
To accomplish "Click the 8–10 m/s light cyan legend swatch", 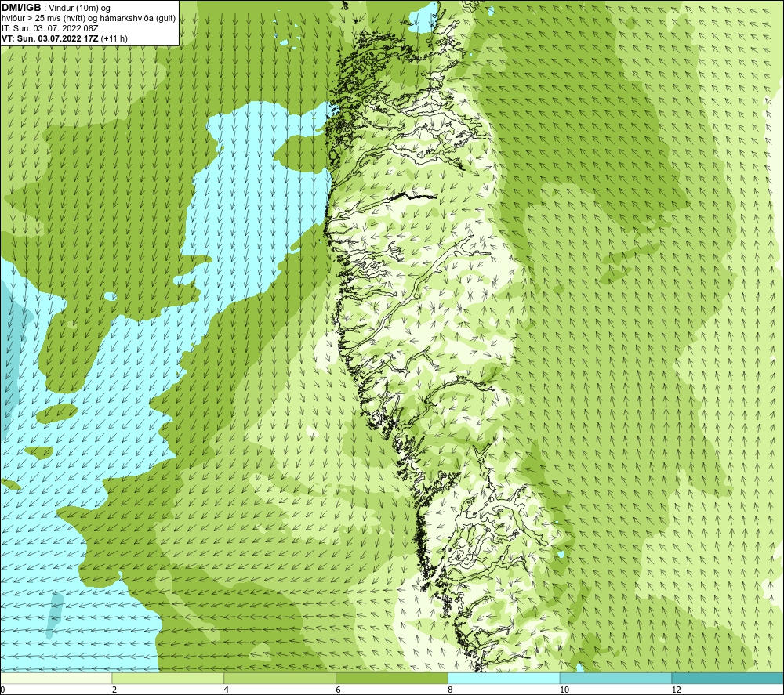I will [504, 678].
